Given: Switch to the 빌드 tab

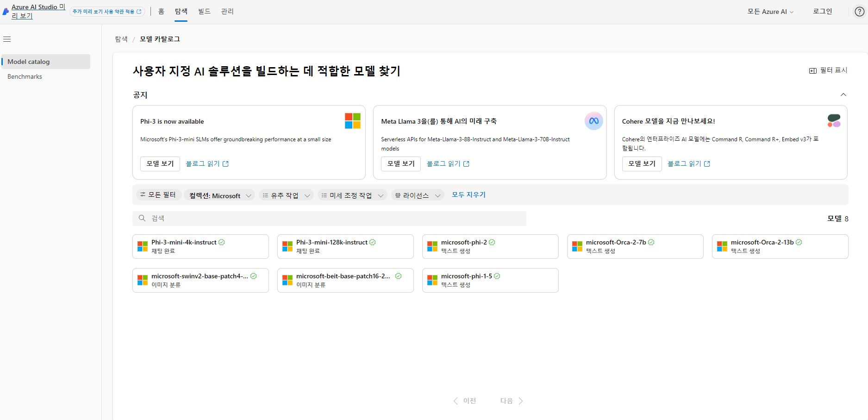Looking at the screenshot, I should coord(204,11).
